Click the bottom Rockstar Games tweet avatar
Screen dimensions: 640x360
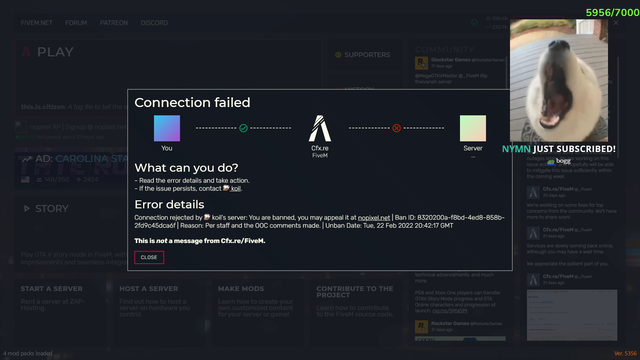(421, 327)
